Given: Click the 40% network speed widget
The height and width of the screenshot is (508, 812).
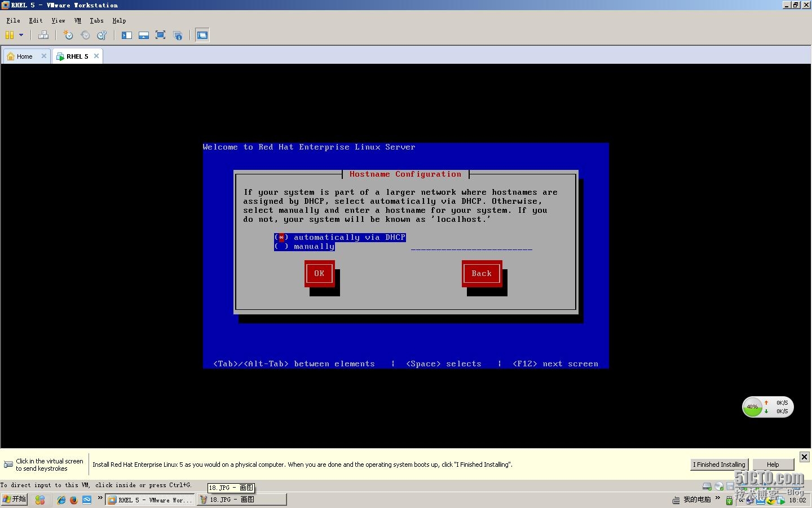Looking at the screenshot, I should tap(768, 407).
